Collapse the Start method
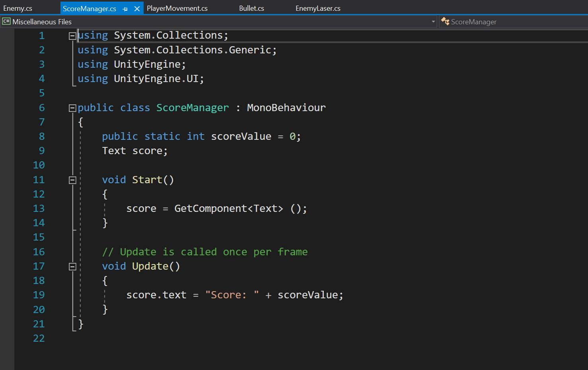 coord(72,180)
